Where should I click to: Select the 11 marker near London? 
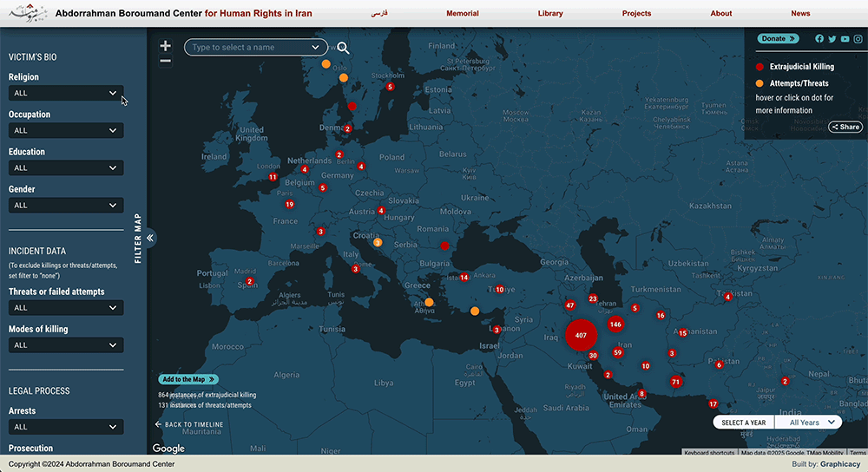point(273,177)
